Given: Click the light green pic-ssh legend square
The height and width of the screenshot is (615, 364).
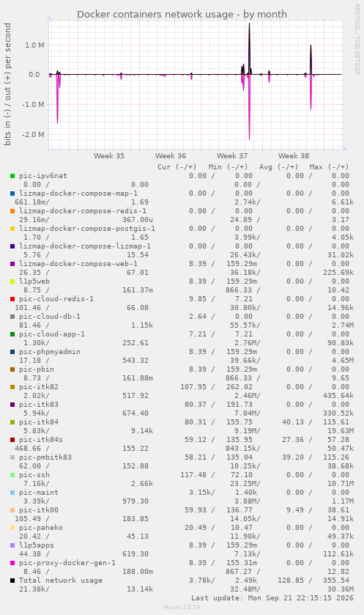Looking at the screenshot, I should 12,475.
